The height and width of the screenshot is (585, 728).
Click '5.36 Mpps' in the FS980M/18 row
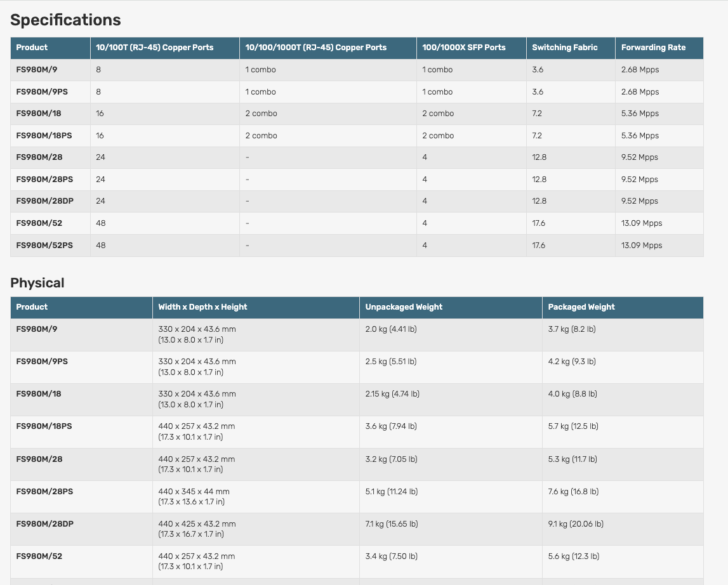pos(640,114)
